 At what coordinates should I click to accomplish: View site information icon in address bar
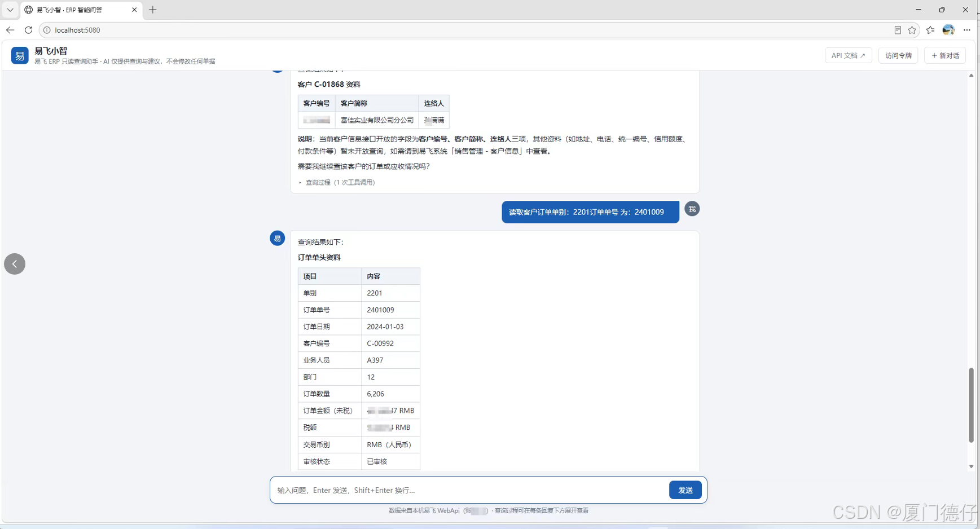47,30
